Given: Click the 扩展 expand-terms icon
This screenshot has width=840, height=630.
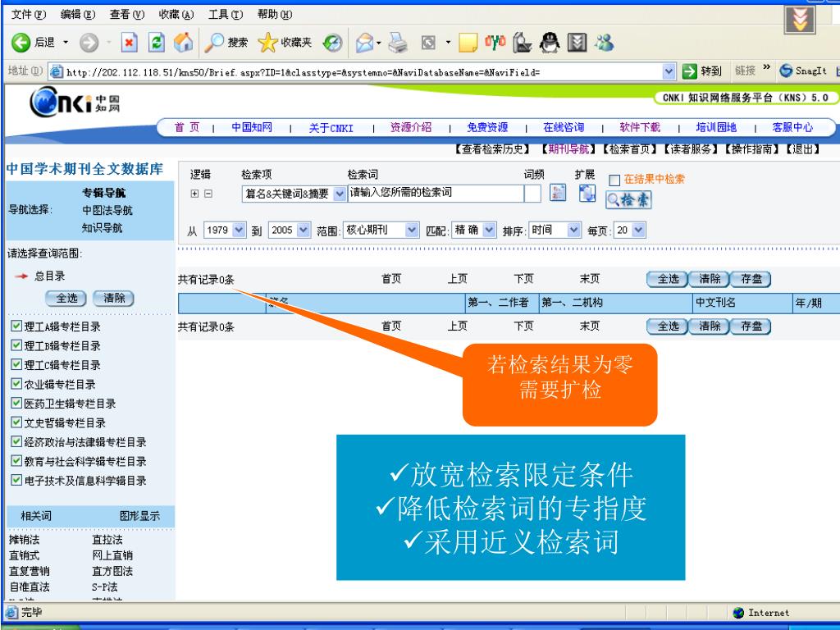Looking at the screenshot, I should [587, 193].
